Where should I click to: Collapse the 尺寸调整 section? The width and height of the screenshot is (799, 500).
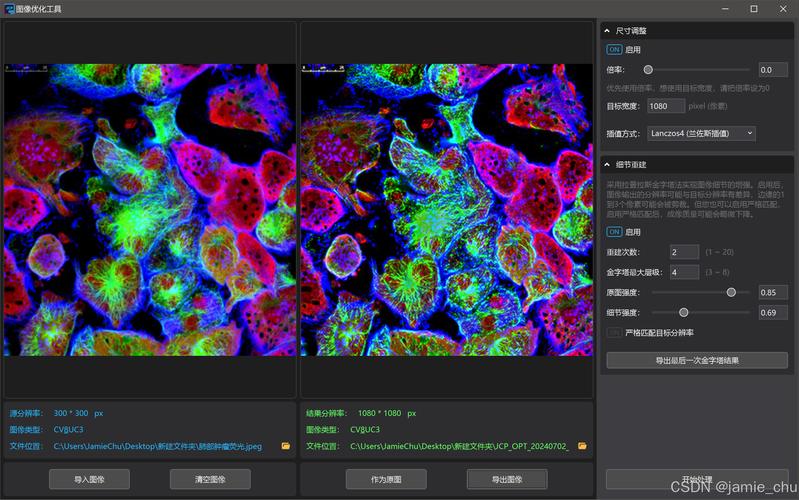click(607, 31)
